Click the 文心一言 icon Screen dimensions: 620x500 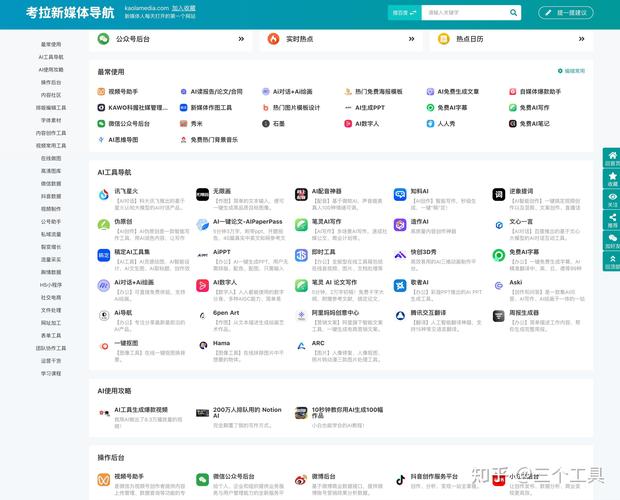(499, 225)
